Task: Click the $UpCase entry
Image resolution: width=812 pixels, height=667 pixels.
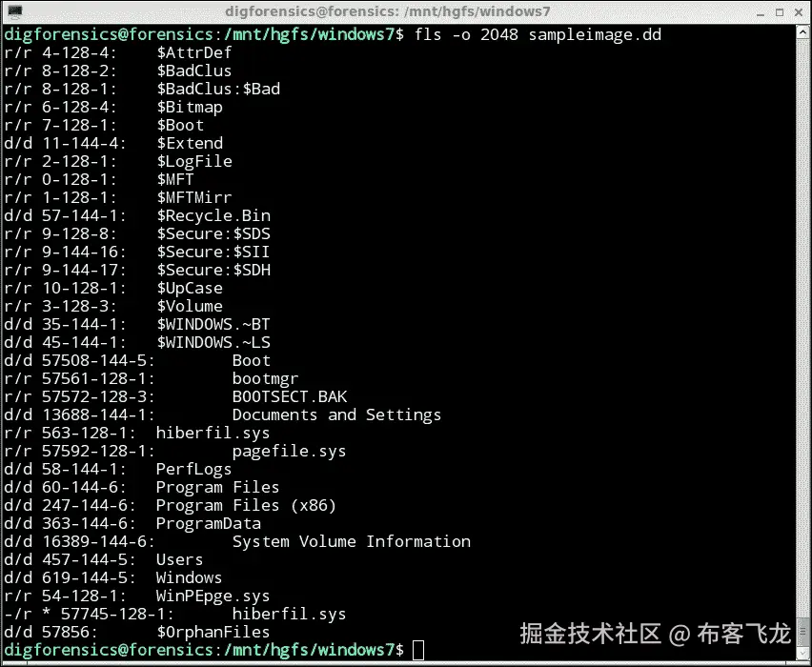Action: (190, 289)
